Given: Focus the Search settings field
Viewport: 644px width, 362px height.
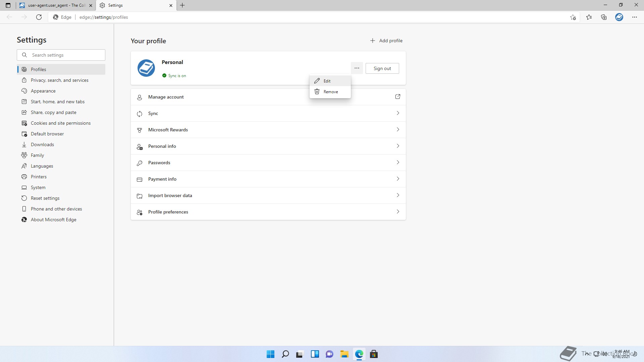Looking at the screenshot, I should pos(61,55).
